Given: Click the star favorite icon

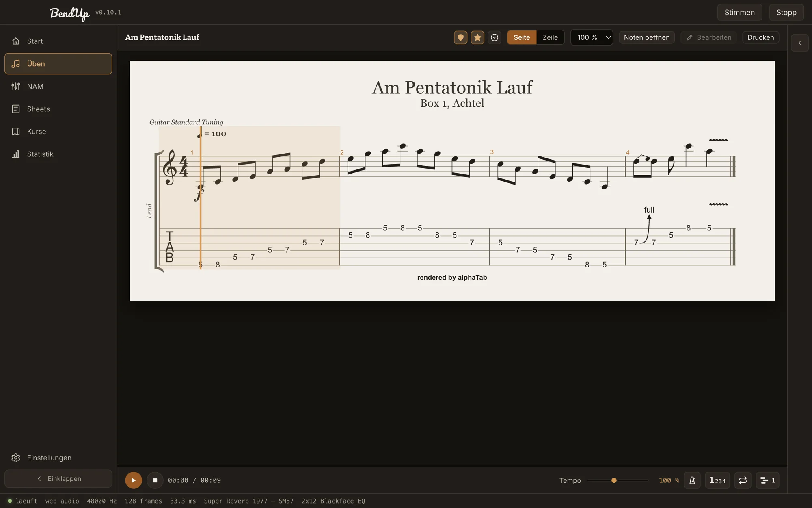Looking at the screenshot, I should 477,37.
